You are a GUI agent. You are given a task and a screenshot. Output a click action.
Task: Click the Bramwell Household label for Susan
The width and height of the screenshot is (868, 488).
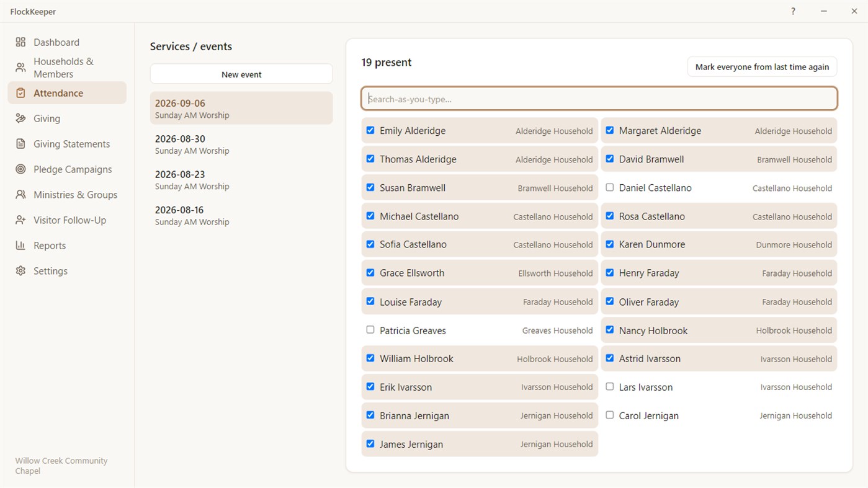pos(555,188)
